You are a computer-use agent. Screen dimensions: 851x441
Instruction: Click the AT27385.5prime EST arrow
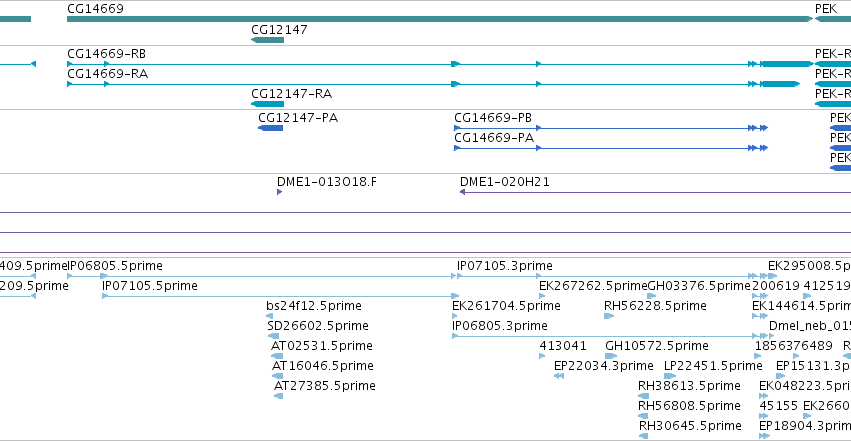click(278, 396)
